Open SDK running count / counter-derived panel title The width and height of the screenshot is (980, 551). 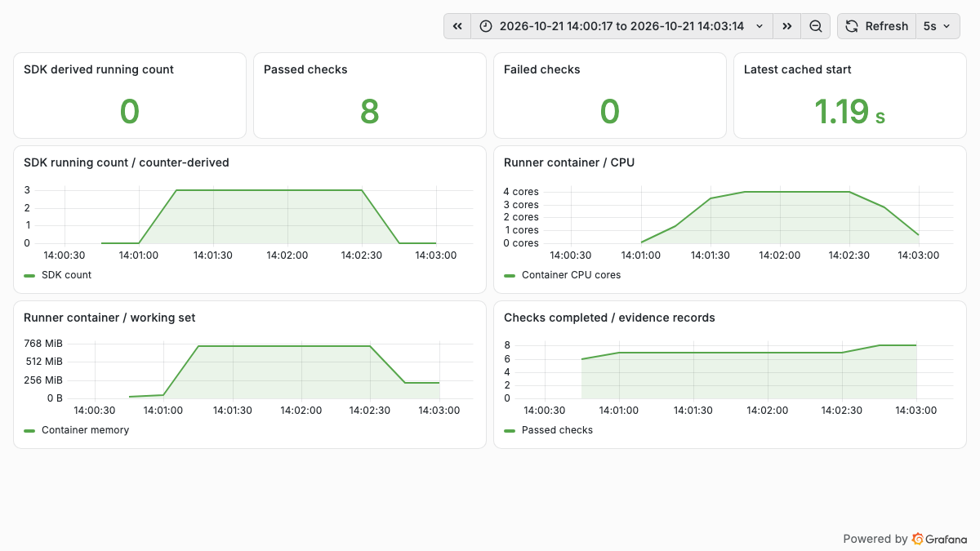coord(127,162)
